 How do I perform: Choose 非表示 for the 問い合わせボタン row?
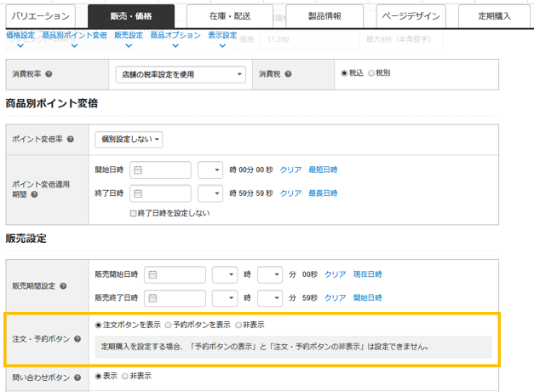pos(126,376)
